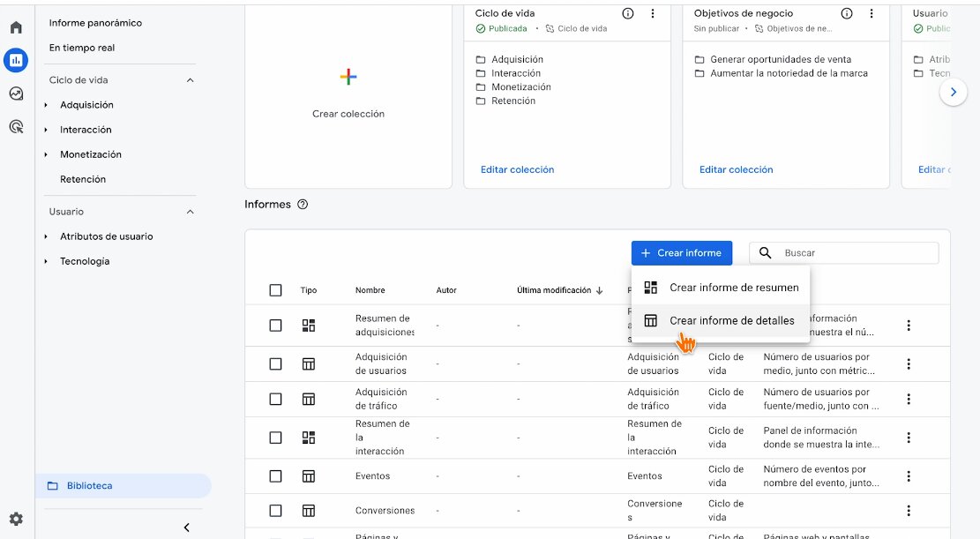980x539 pixels.
Task: Click the help icon beside Informes heading
Action: tap(303, 205)
